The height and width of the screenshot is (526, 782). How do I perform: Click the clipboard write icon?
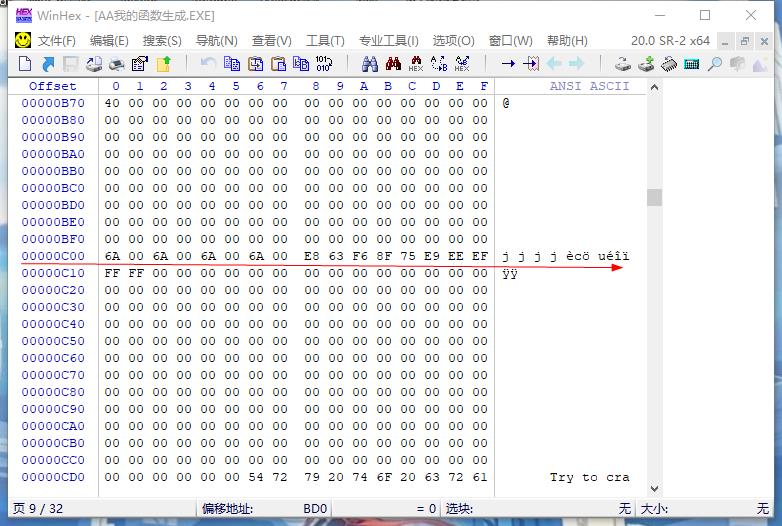255,64
